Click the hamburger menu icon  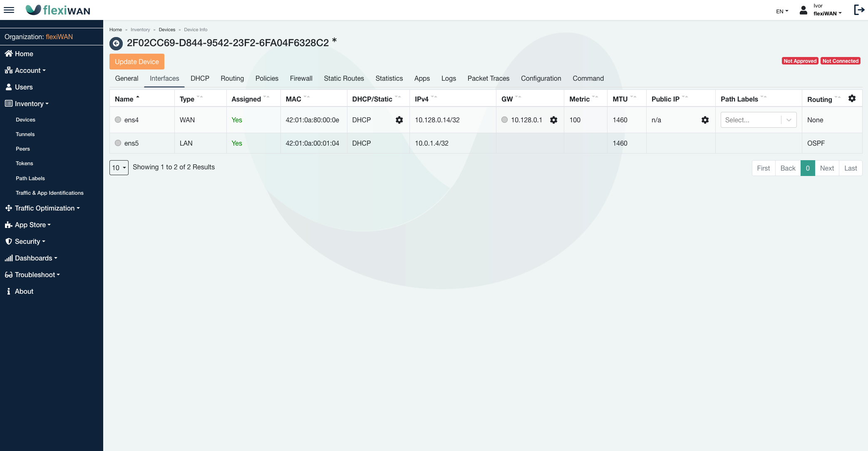(9, 10)
